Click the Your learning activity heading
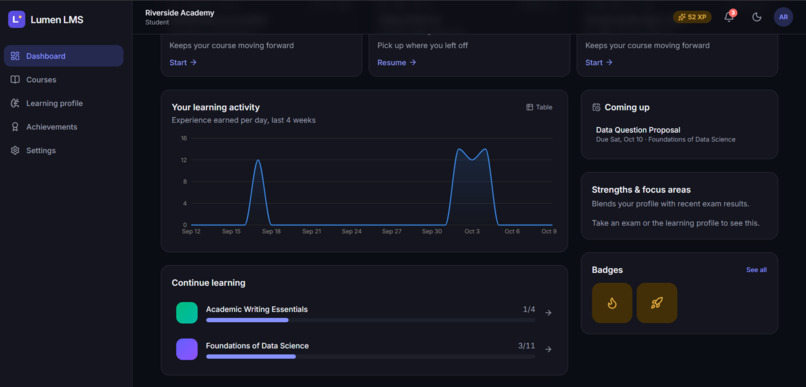This screenshot has width=806, height=387. pos(215,107)
